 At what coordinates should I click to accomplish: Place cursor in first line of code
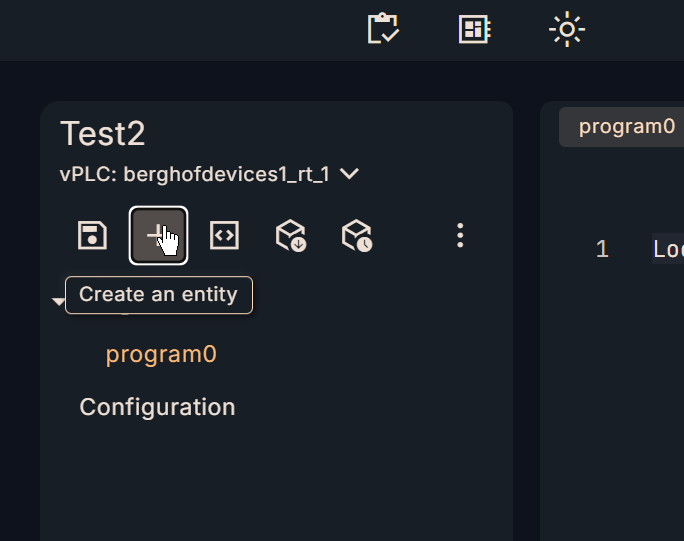(x=667, y=249)
